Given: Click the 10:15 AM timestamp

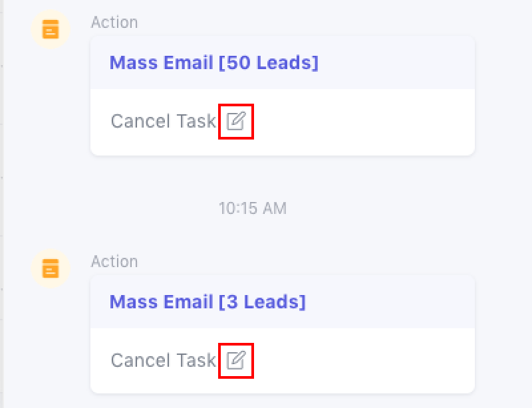Looking at the screenshot, I should [x=253, y=208].
